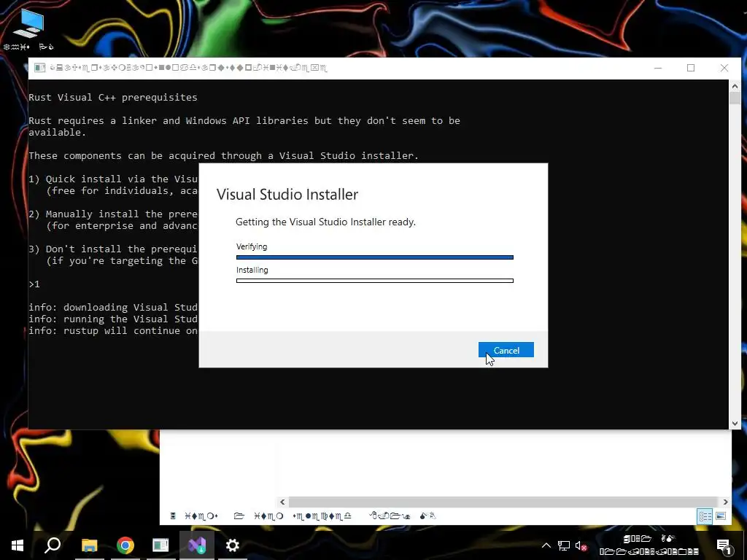Open the Windows Start menu
Viewport: 747px width, 560px height.
point(18,545)
